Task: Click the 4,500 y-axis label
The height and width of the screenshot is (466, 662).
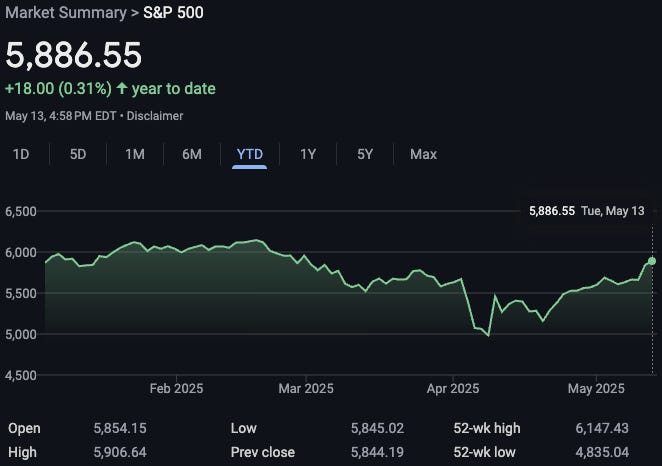Action: tap(21, 375)
